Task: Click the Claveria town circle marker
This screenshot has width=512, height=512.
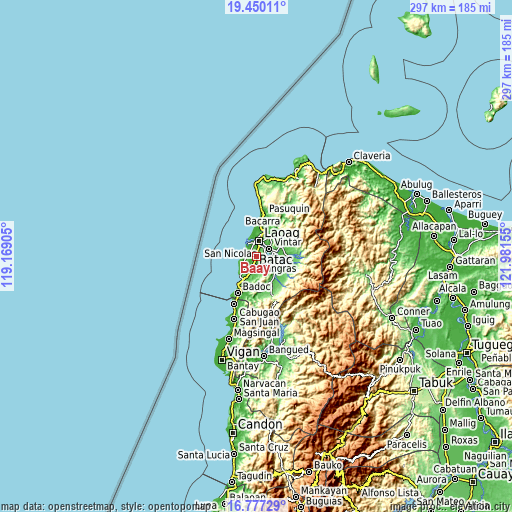Action: click(x=349, y=162)
